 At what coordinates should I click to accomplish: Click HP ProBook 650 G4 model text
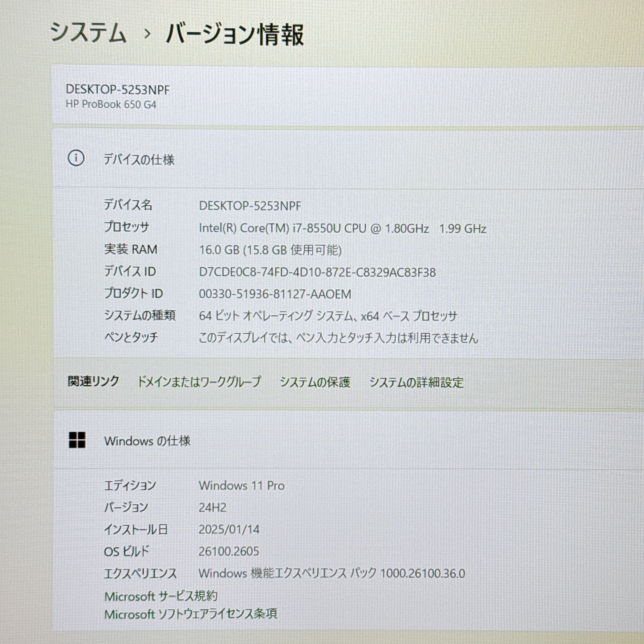(x=111, y=105)
